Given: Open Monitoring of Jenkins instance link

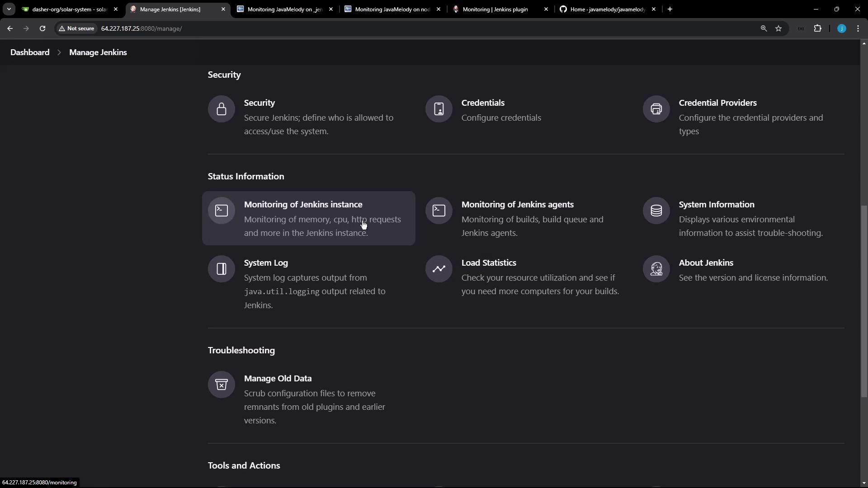Looking at the screenshot, I should click(303, 205).
